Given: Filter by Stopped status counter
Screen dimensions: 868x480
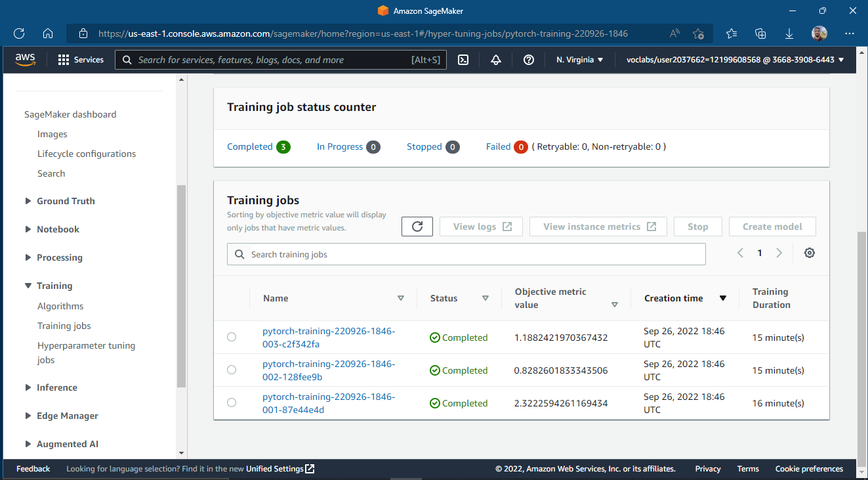Looking at the screenshot, I should [x=433, y=146].
